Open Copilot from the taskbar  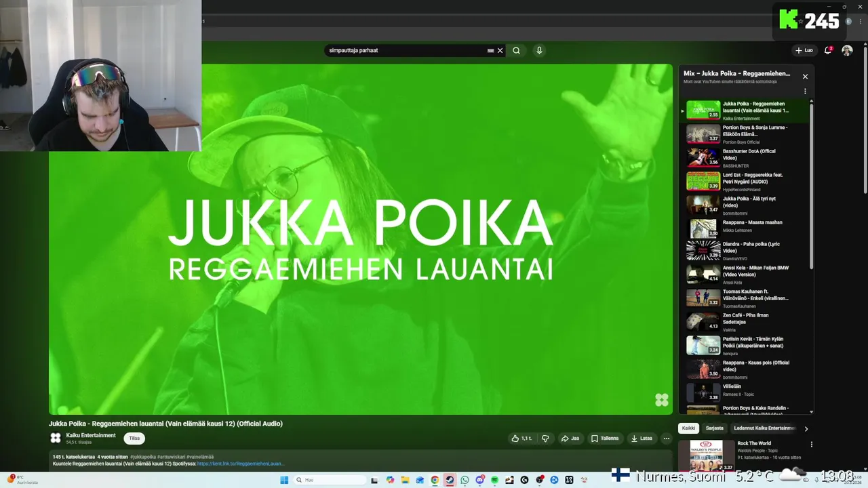click(x=390, y=480)
